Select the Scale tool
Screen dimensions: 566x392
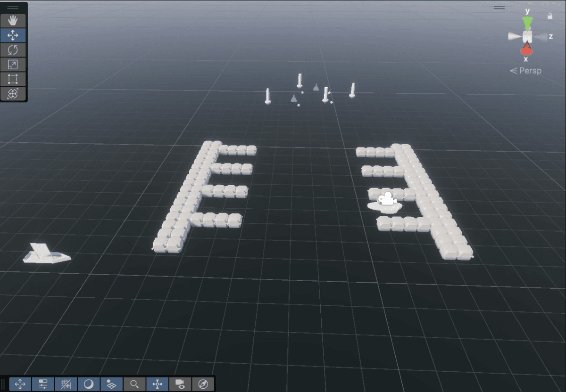point(13,65)
